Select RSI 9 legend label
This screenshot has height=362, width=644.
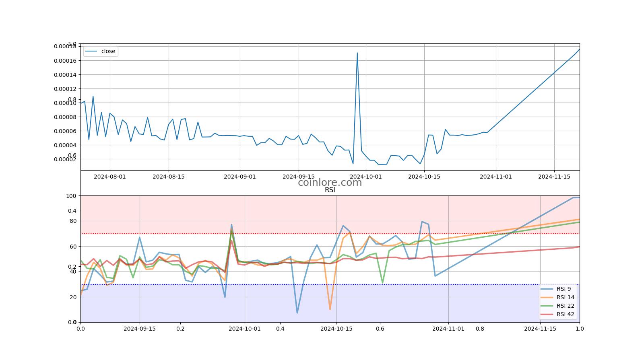(563, 289)
